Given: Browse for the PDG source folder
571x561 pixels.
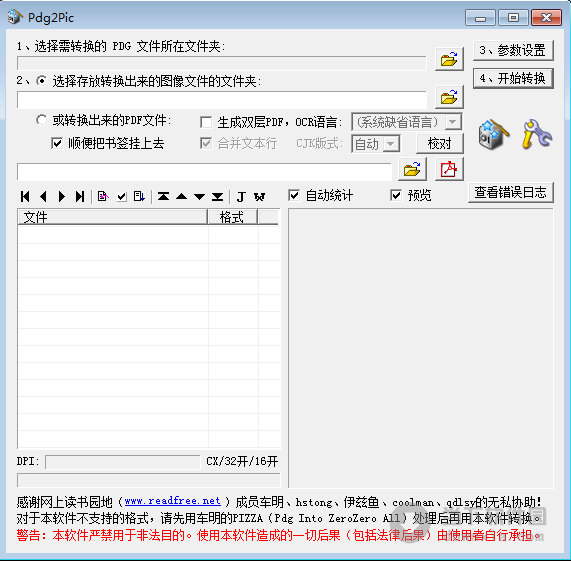Looking at the screenshot, I should 449,59.
